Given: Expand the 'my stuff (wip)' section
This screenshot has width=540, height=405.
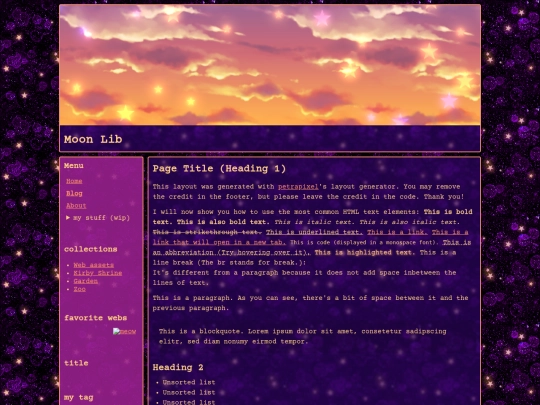Looking at the screenshot, I should coord(98,218).
